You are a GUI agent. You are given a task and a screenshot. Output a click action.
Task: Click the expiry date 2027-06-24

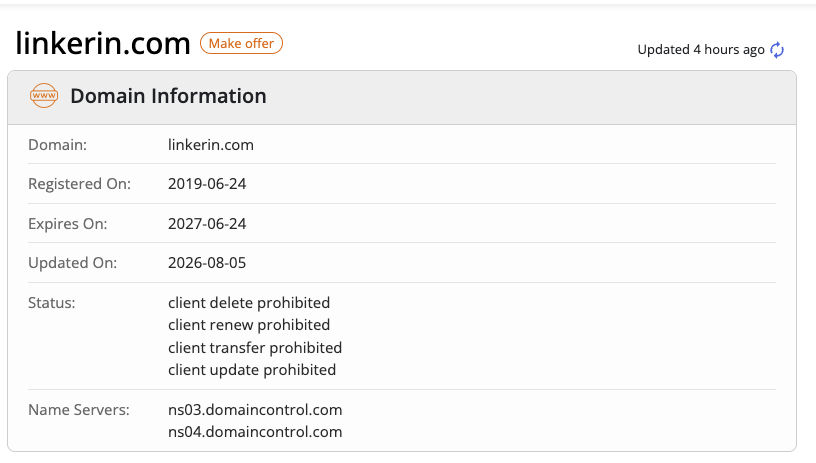(207, 224)
